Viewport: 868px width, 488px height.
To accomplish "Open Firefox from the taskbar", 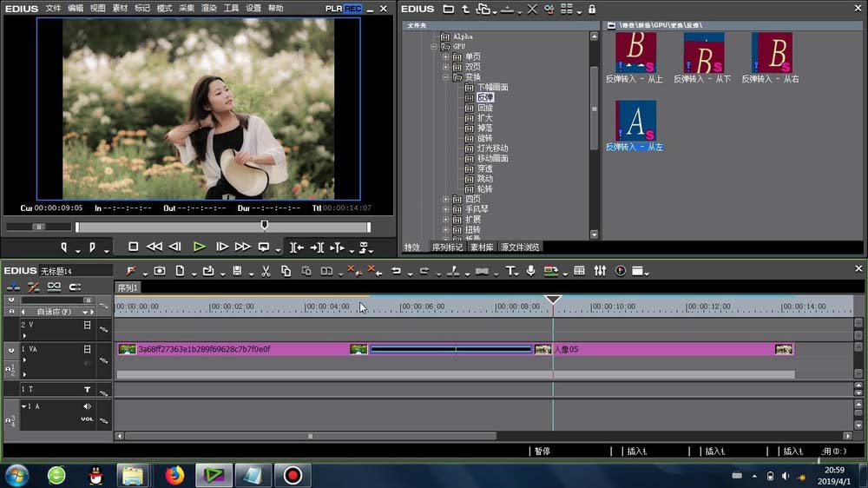I will (175, 475).
